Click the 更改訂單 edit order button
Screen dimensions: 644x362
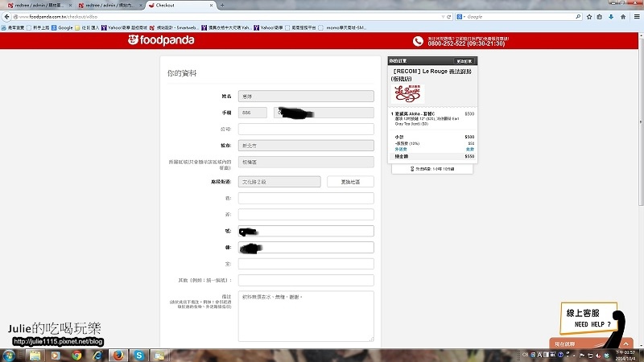pos(465,60)
